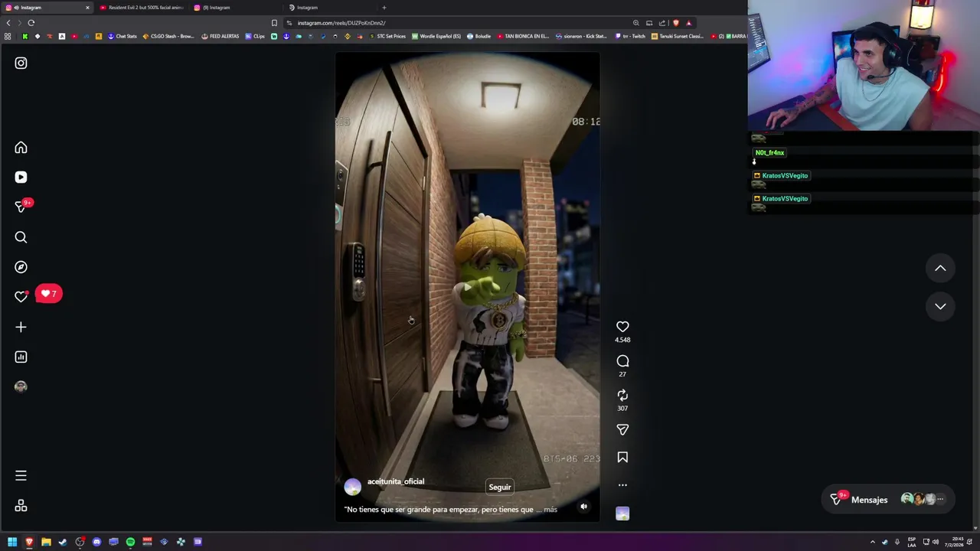Open 'STC Set Prices' bookmark
This screenshot has height=551, width=980.
[387, 36]
